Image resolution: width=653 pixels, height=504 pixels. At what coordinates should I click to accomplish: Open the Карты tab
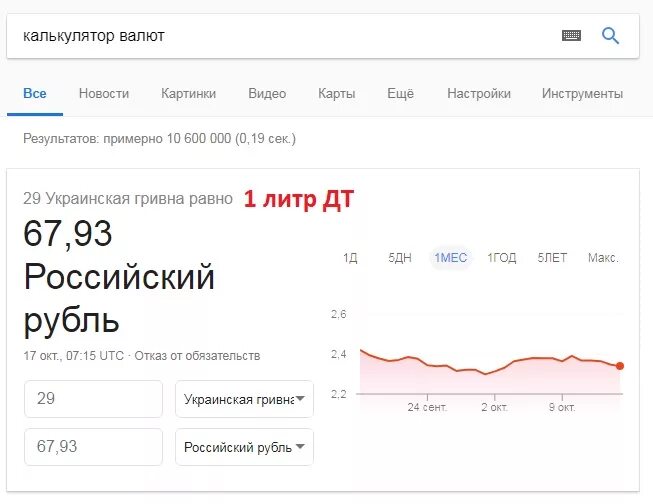pyautogui.click(x=337, y=93)
